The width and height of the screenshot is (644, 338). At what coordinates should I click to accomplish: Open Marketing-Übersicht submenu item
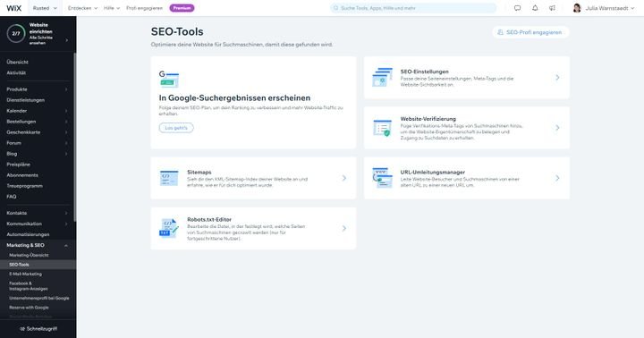point(29,255)
